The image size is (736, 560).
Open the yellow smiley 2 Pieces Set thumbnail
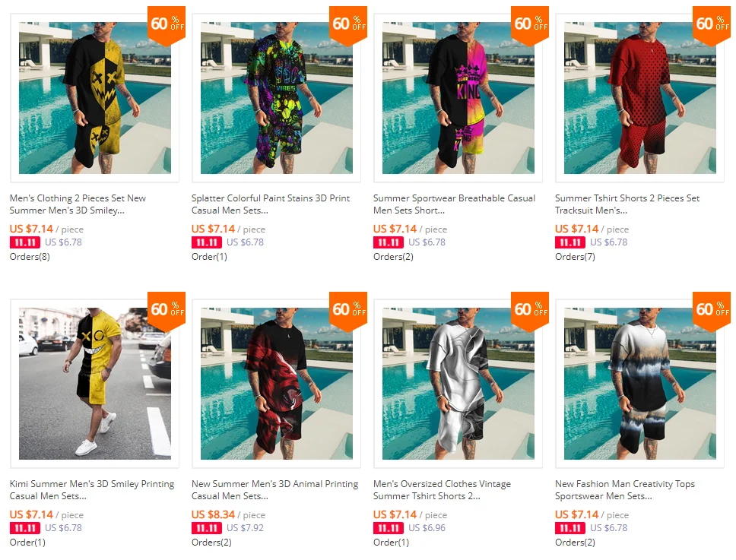point(95,97)
